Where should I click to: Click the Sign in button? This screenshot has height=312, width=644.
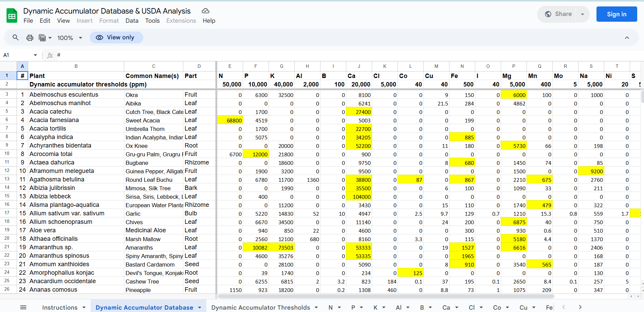[617, 14]
